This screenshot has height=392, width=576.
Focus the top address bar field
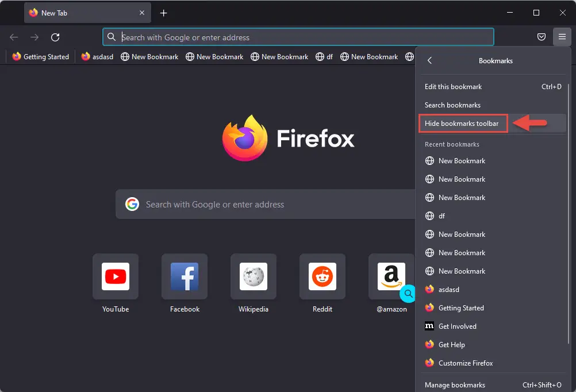click(298, 37)
